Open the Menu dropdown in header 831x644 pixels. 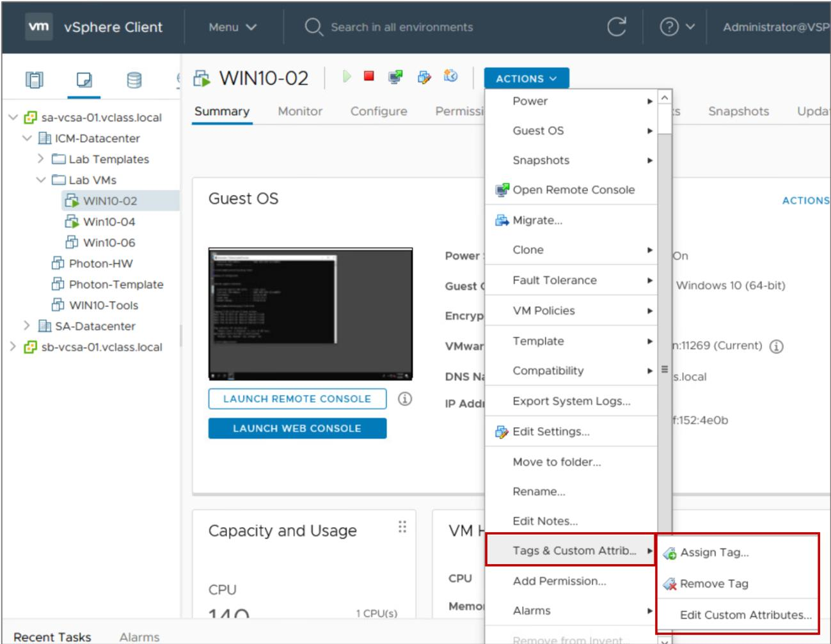232,27
